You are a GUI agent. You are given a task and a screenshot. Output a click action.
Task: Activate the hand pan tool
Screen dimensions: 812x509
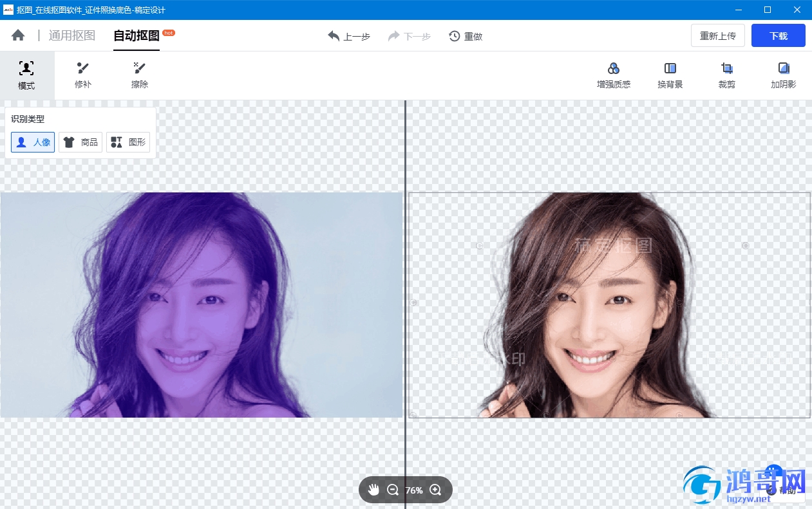(x=374, y=490)
